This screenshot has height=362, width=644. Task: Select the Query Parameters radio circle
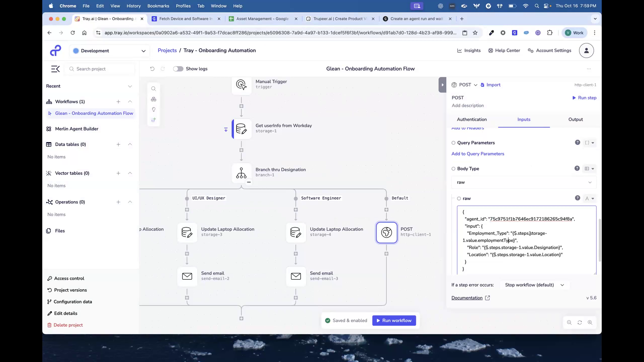point(454,143)
